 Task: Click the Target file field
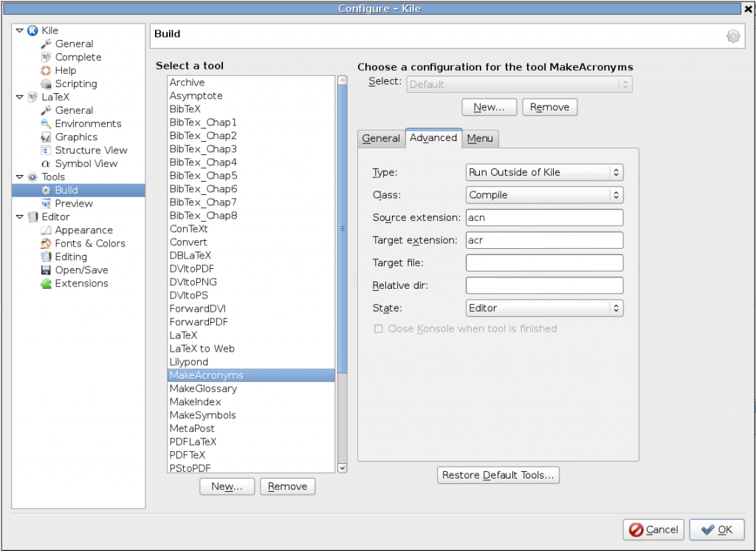coord(544,263)
